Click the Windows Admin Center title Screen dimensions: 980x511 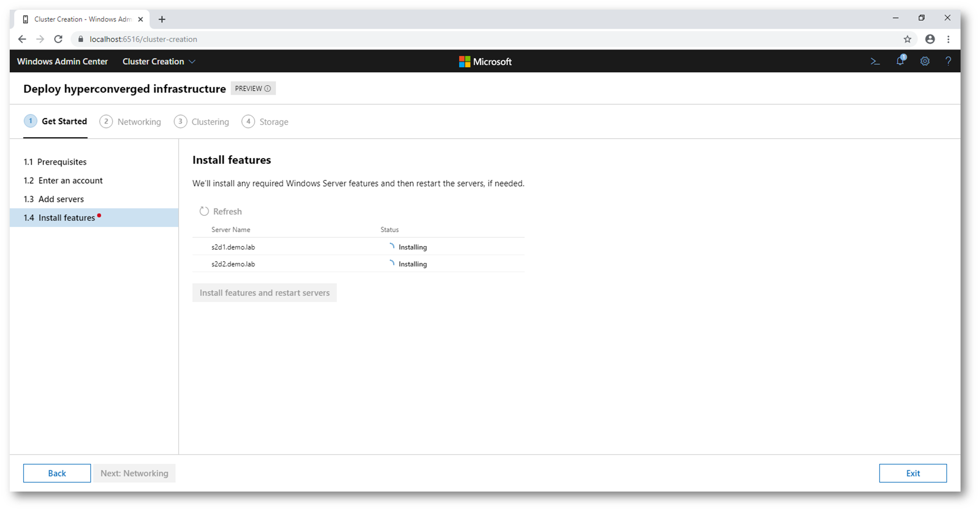(x=63, y=62)
